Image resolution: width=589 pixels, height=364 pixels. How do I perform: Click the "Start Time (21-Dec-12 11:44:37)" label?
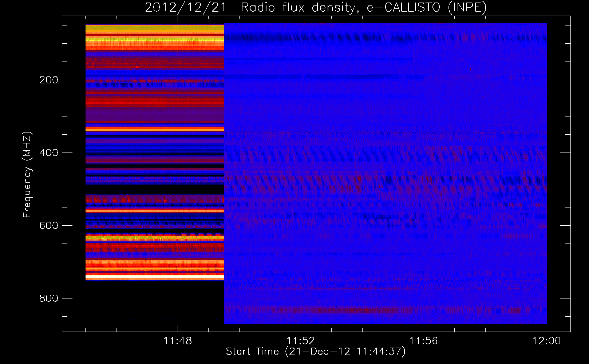(316, 352)
